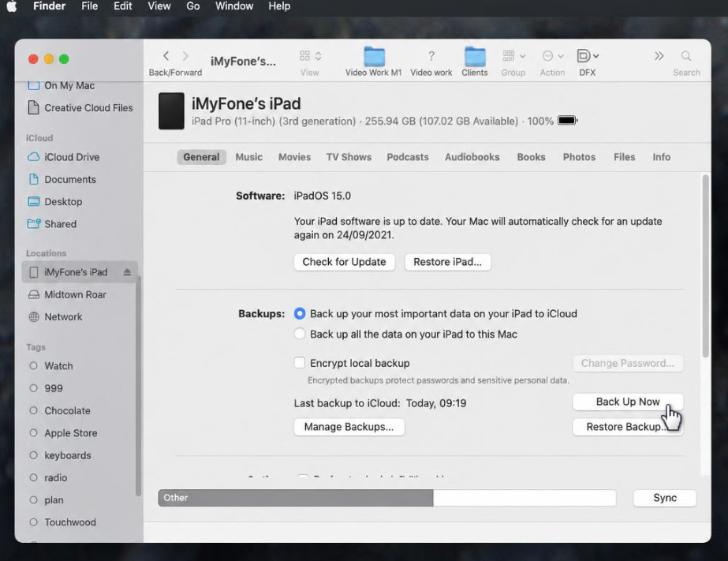
Task: Open the Apple menu
Action: coord(12,6)
